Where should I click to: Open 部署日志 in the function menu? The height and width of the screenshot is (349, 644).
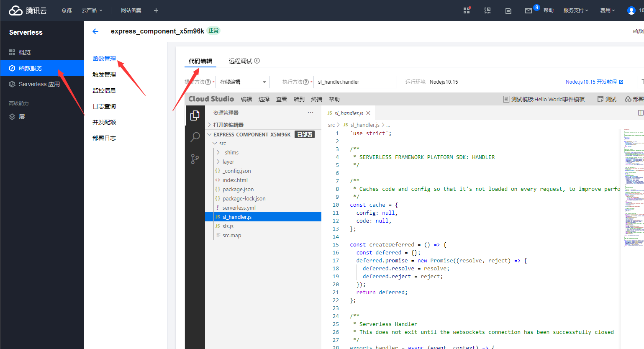point(104,138)
